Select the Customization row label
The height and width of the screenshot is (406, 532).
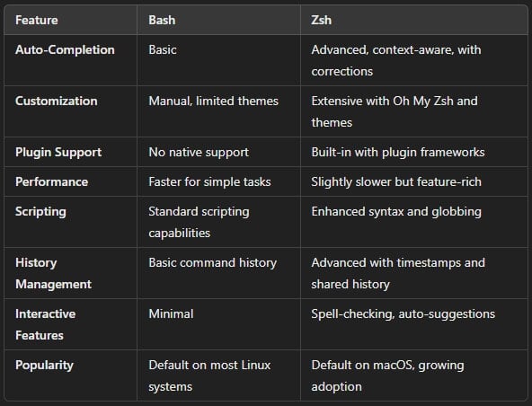click(57, 101)
